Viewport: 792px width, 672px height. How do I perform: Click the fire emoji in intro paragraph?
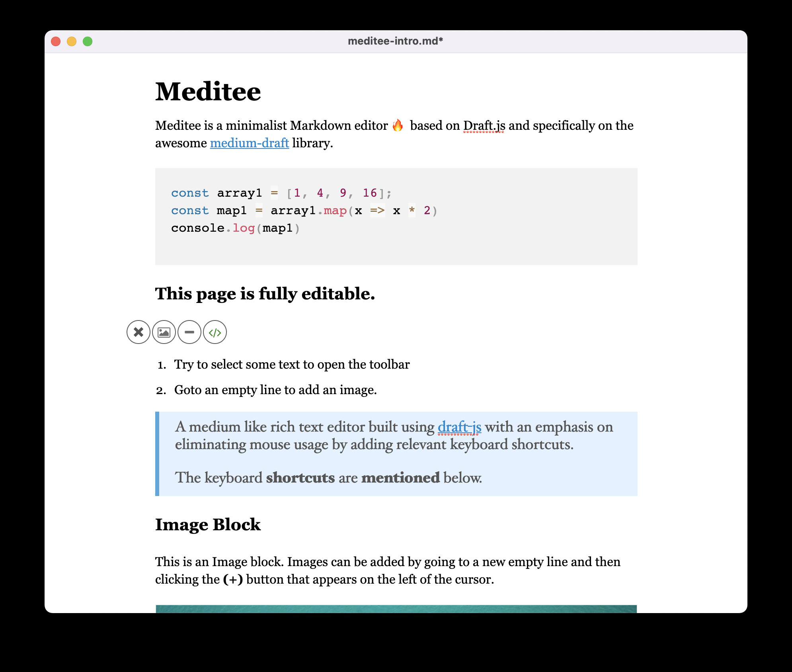coord(398,125)
